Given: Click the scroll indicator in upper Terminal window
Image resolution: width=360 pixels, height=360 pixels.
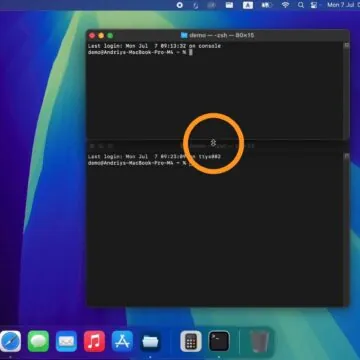Looking at the screenshot, I should click(346, 45).
